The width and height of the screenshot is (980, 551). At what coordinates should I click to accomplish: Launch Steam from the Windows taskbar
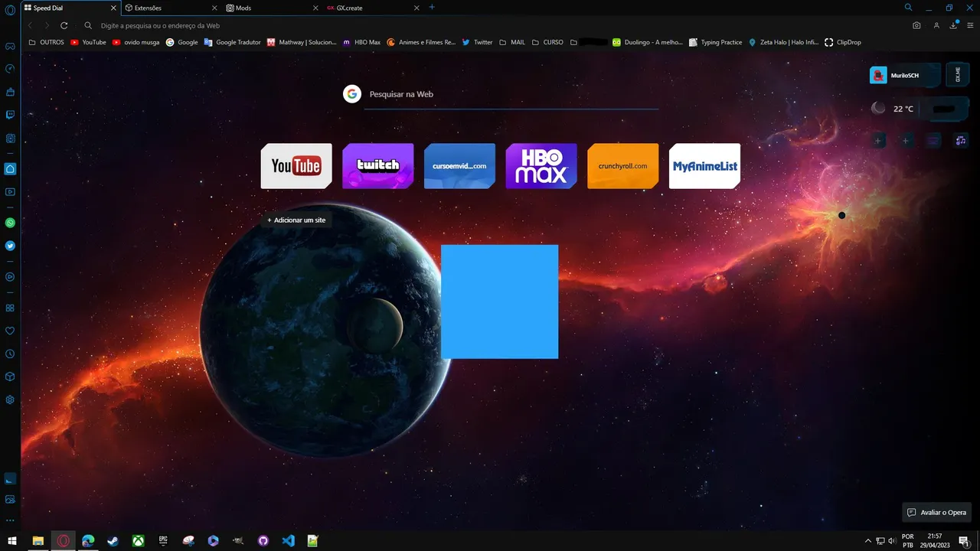tap(113, 540)
